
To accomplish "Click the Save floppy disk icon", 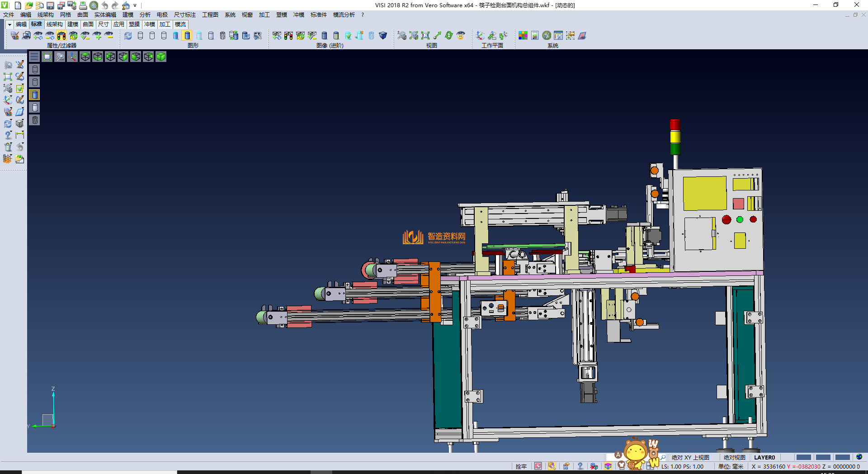I will point(51,5).
